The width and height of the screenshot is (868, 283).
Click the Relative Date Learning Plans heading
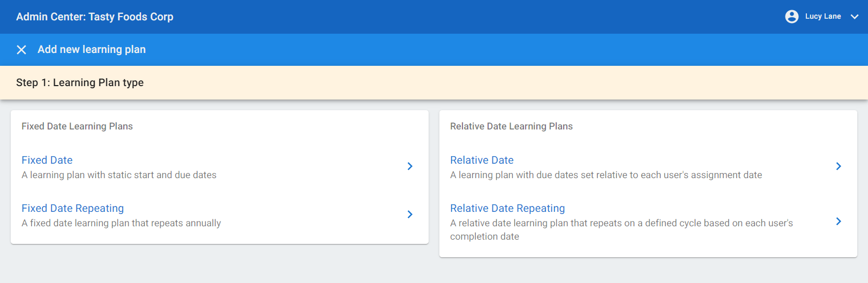pyautogui.click(x=511, y=126)
